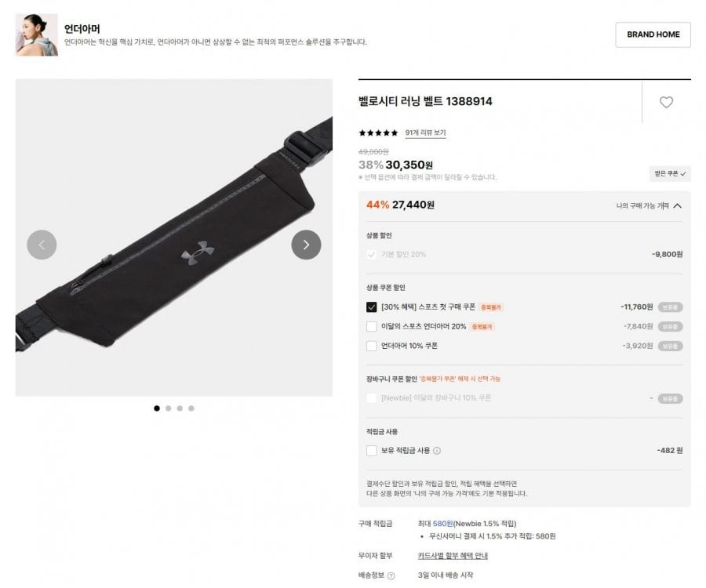Viewport: 706px width, 588px height.
Task: Open the 언더아머 brand profile thumbnail
Action: (x=36, y=34)
